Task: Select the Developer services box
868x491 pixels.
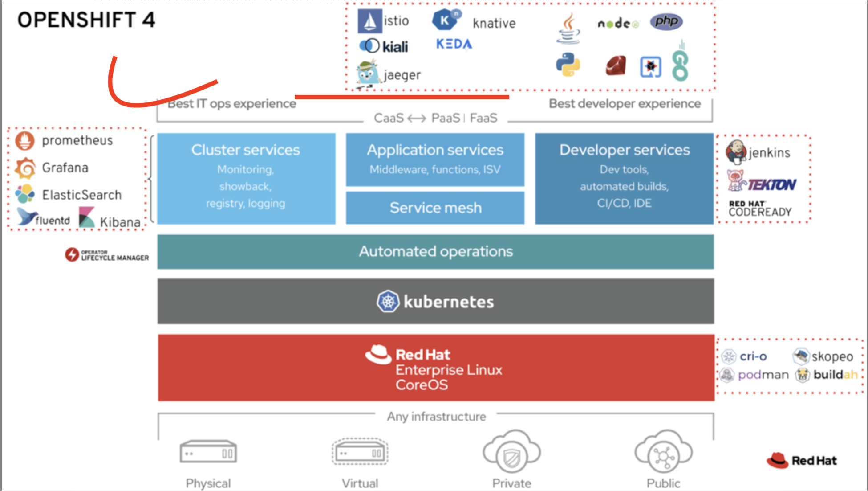Action: click(624, 178)
